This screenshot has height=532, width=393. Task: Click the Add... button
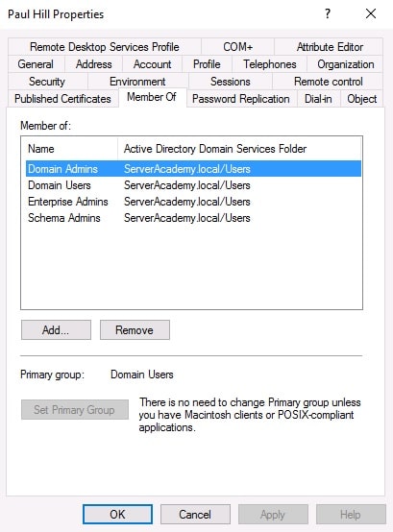point(56,329)
